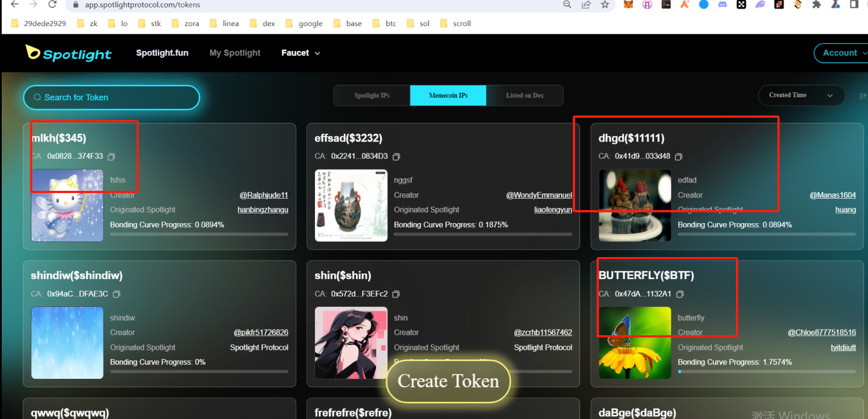Viewport: 868px width, 419px height.
Task: Open creator link @WondyEmmanuel
Action: point(539,195)
